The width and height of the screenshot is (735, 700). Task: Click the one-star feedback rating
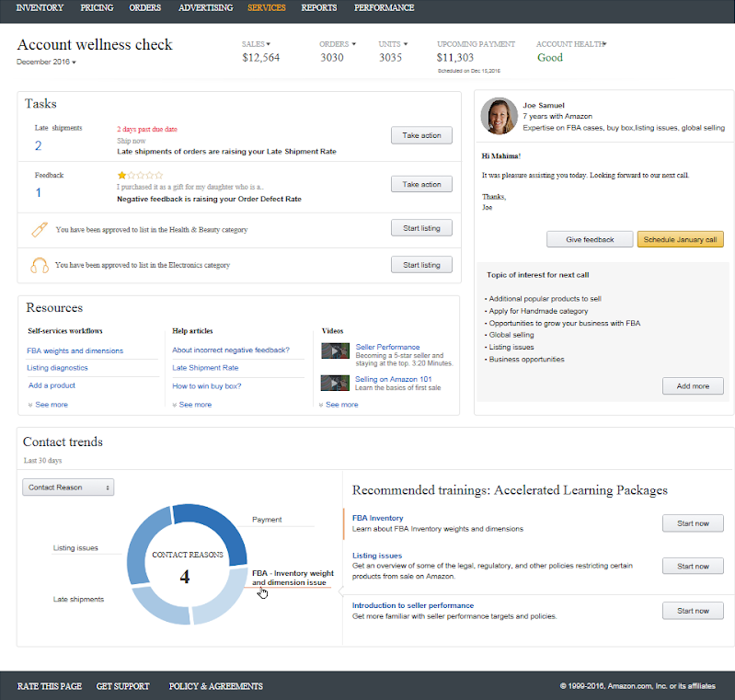[x=140, y=176]
